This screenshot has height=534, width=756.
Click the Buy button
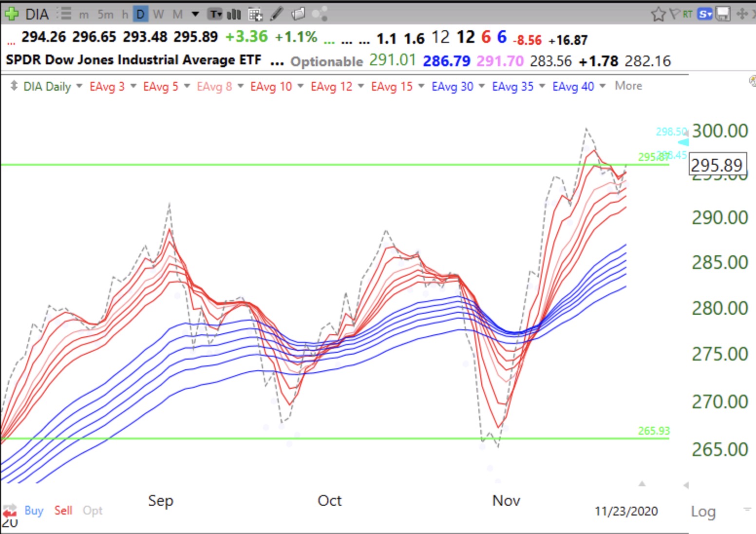(x=34, y=510)
